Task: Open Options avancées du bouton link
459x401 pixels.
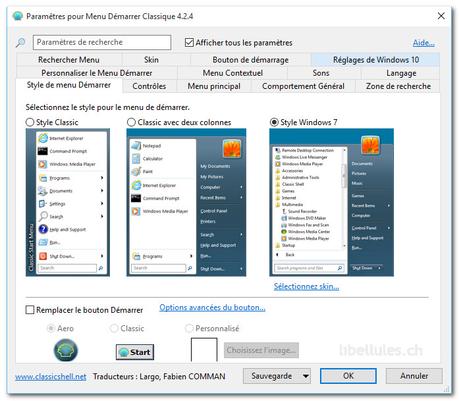Action: coord(212,307)
